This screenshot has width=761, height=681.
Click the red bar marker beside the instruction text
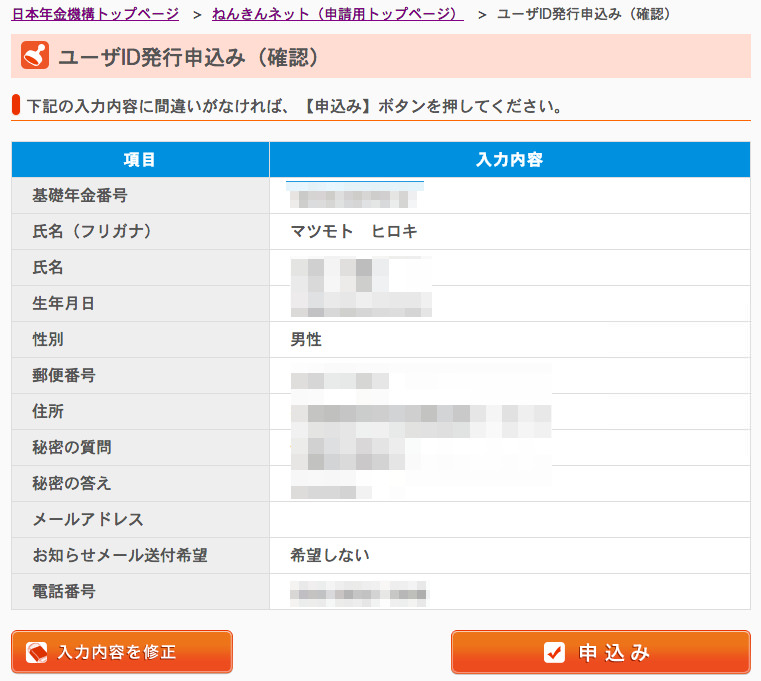tap(15, 105)
